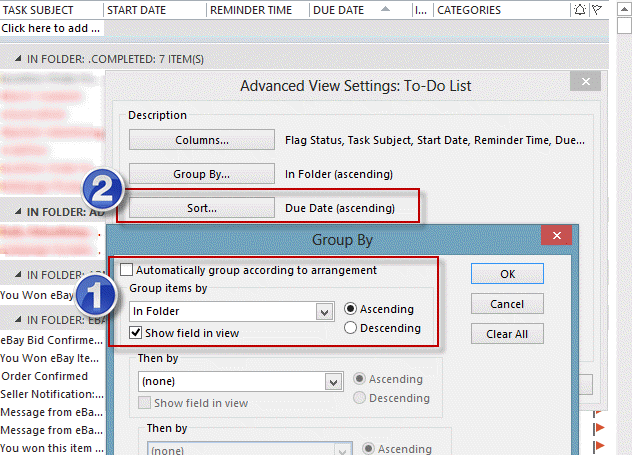Select You Won eBay Ite... task
632x455 pixels.
pyautogui.click(x=52, y=358)
